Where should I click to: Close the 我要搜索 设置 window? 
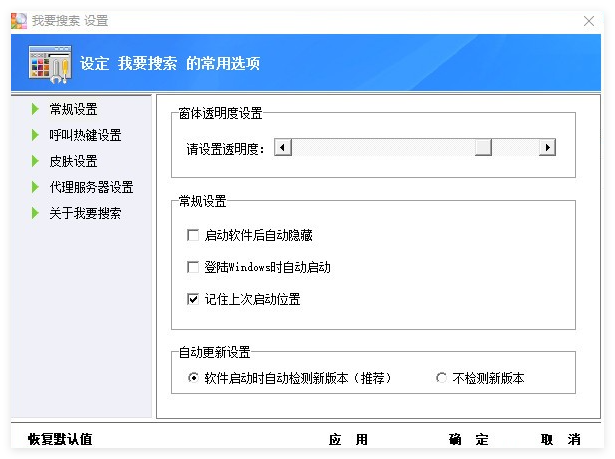pyautogui.click(x=589, y=21)
